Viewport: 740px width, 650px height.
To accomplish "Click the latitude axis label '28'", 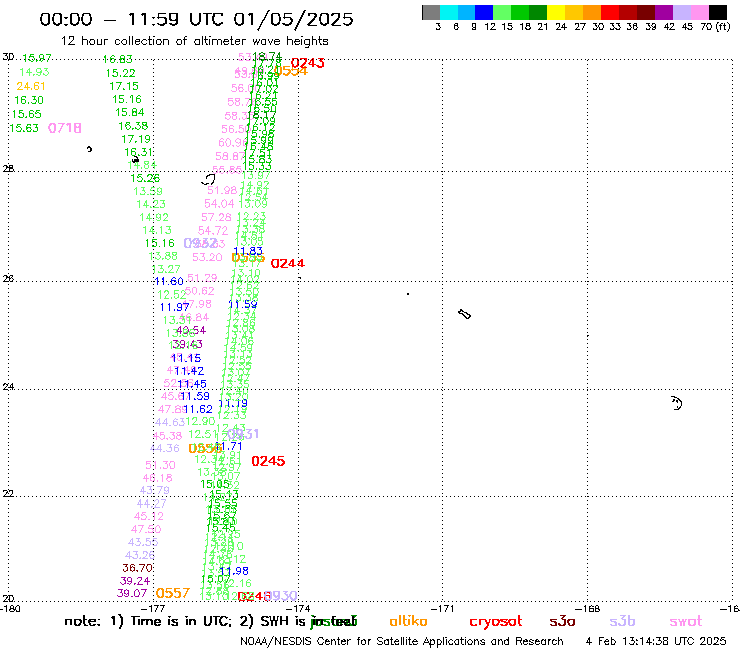I will pos(8,169).
